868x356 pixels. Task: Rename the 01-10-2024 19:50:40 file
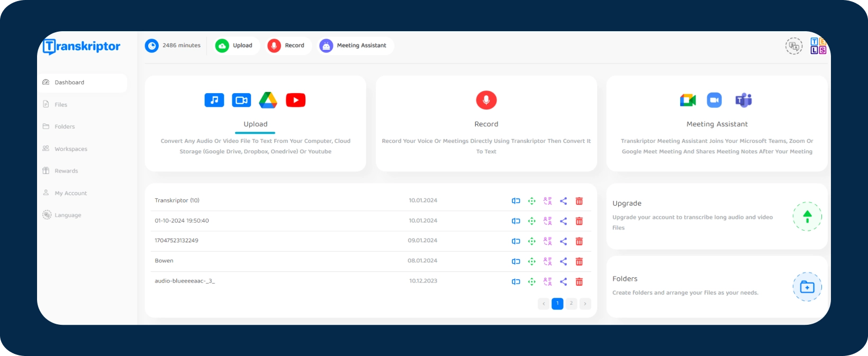pyautogui.click(x=516, y=221)
